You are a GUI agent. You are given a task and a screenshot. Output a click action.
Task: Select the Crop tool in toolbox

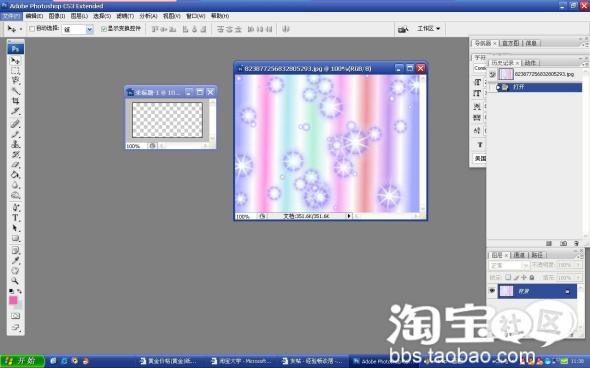[15, 101]
